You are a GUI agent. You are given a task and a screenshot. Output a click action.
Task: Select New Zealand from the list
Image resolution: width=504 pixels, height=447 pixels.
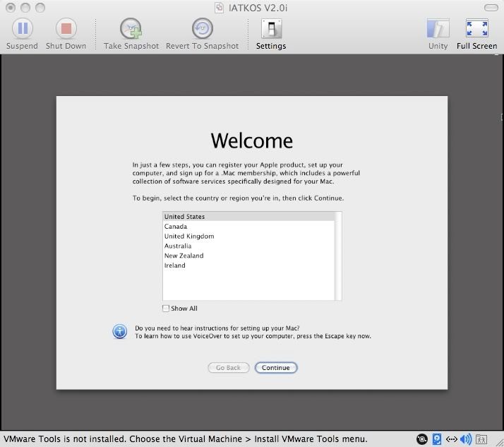point(248,256)
